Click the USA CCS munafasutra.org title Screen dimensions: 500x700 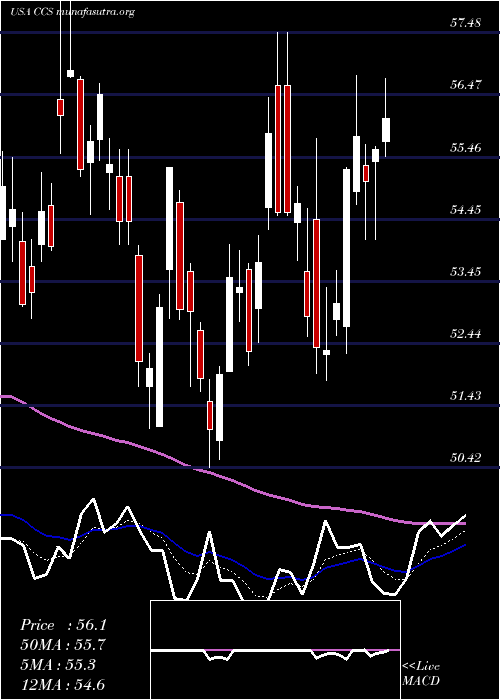click(x=72, y=12)
